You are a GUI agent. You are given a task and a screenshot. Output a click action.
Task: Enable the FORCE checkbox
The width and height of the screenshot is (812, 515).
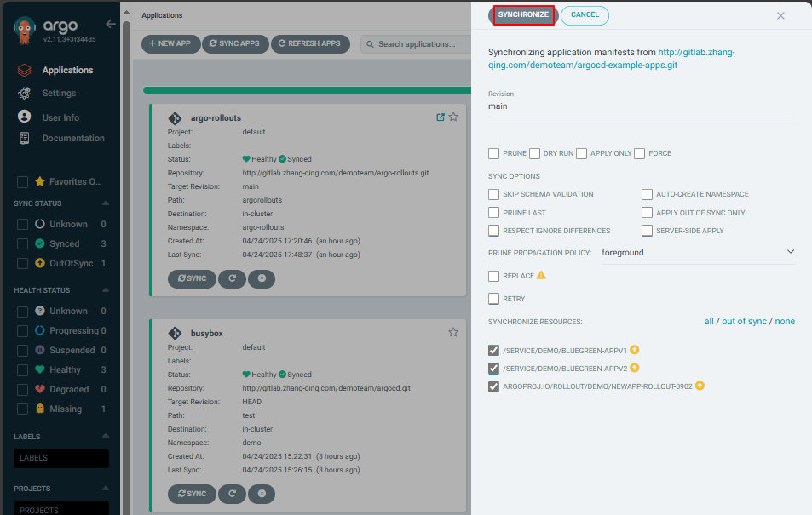click(x=640, y=154)
